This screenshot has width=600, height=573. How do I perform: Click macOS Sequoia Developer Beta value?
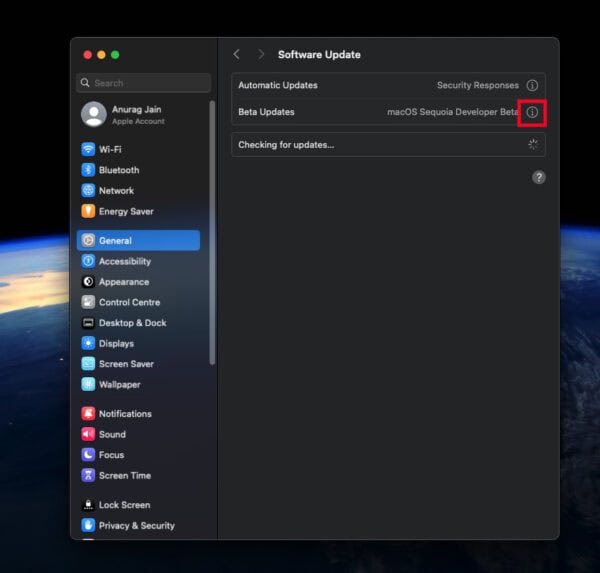click(x=453, y=112)
